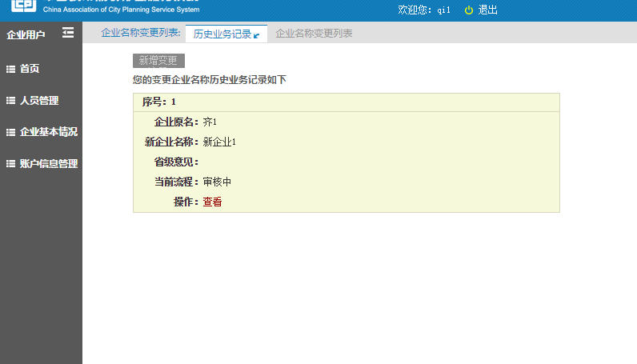Switch to the grey 企业名称变更列表 tab
637x364 pixels.
[314, 34]
